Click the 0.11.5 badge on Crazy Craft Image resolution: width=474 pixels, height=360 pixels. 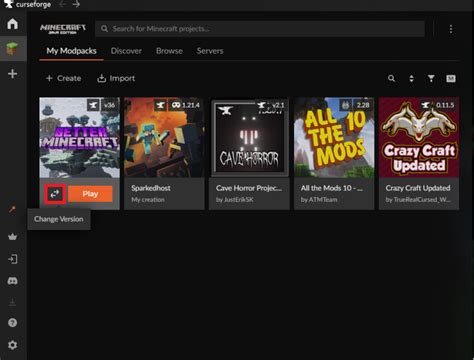tap(445, 105)
